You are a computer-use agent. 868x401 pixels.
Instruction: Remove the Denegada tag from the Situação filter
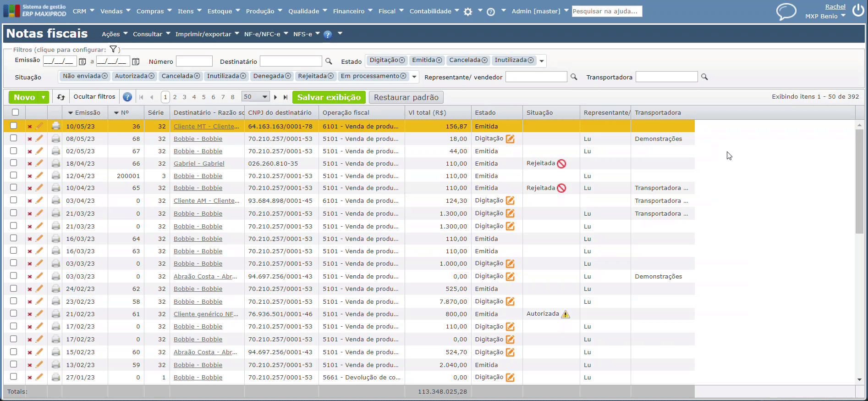click(288, 76)
